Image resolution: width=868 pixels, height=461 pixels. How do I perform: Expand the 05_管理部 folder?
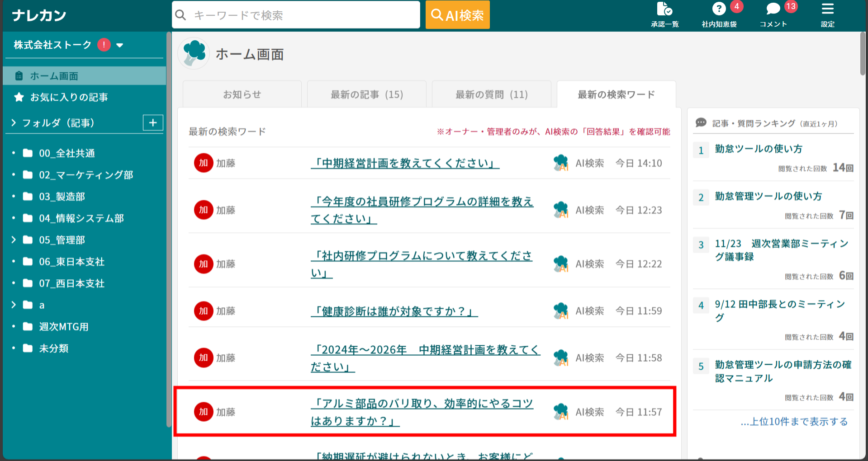[13, 240]
